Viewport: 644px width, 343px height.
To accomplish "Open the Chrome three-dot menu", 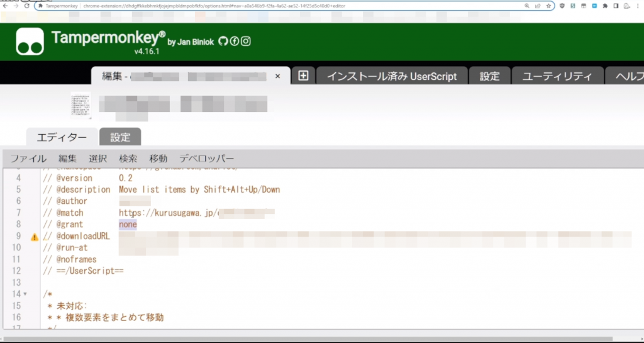I will coord(639,6).
